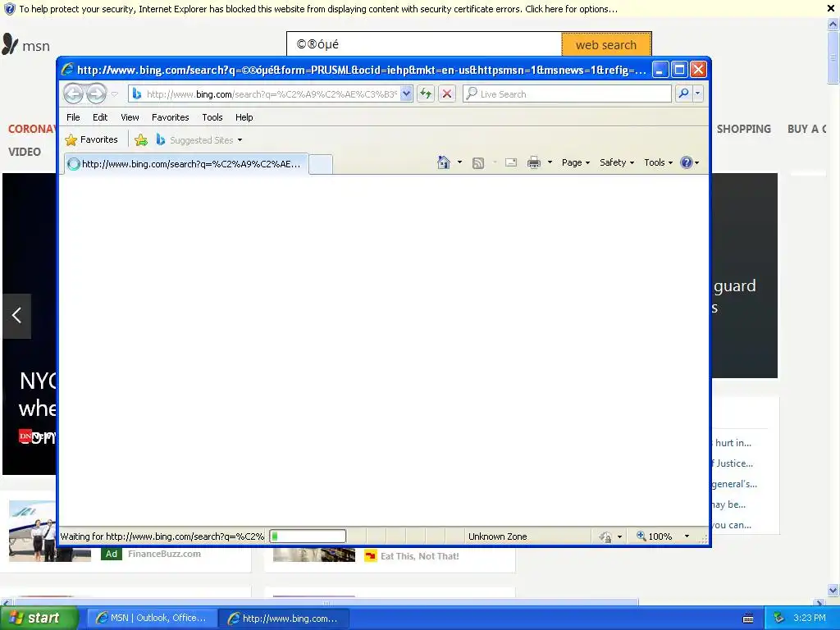Click the Eat This, Not That! link
The image size is (840, 630).
pos(419,556)
